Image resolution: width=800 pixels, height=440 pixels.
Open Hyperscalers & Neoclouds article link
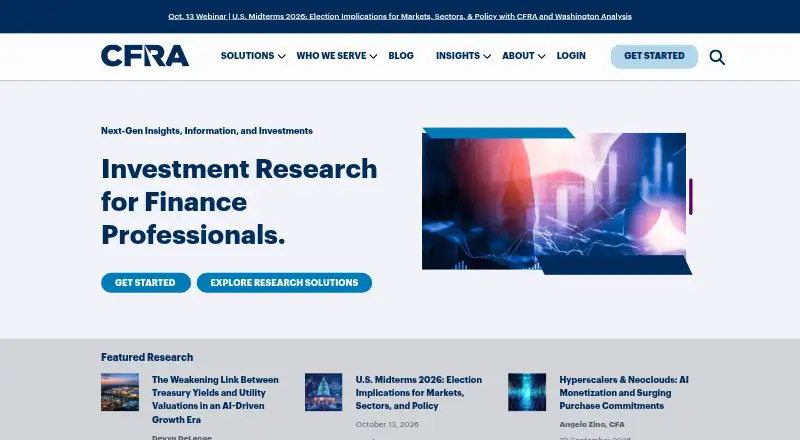(x=623, y=393)
